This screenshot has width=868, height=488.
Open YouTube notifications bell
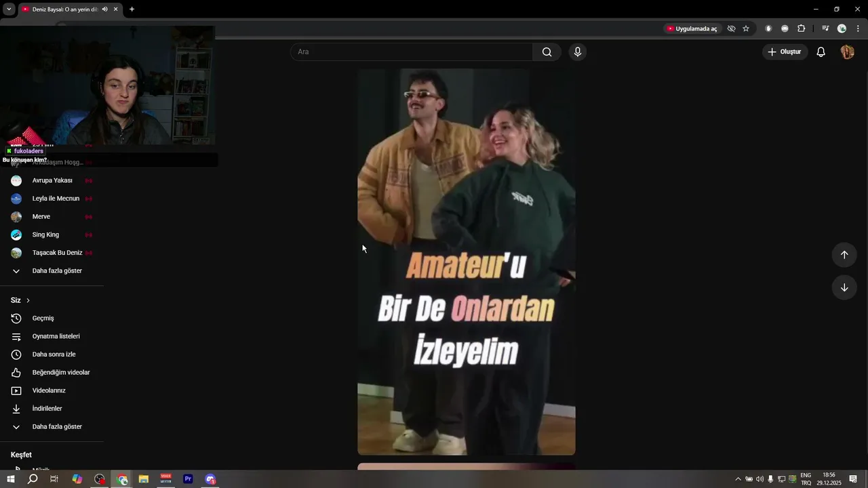pos(821,52)
